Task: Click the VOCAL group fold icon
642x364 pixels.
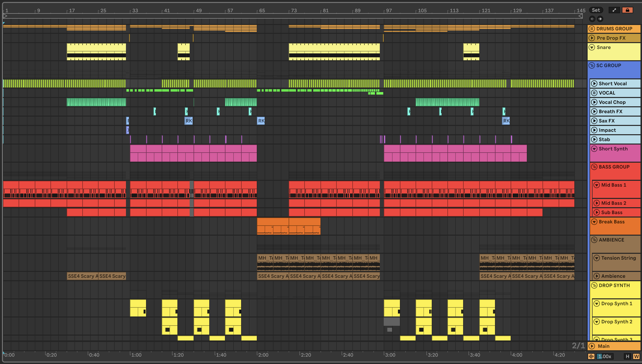Action: pyautogui.click(x=594, y=93)
